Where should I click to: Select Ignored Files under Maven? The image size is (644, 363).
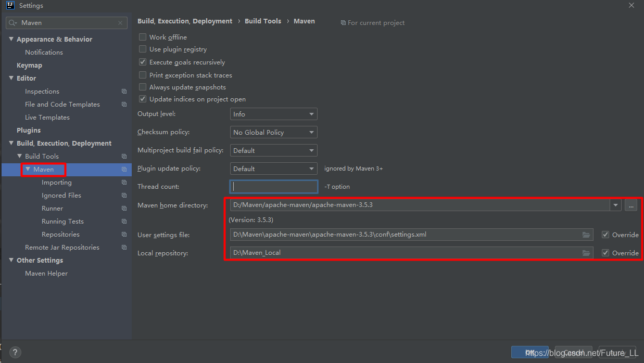61,195
